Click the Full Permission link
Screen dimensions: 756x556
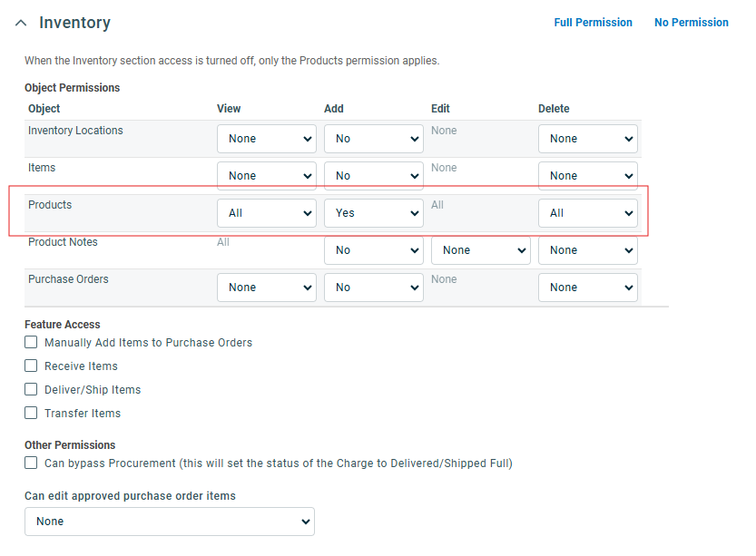593,22
